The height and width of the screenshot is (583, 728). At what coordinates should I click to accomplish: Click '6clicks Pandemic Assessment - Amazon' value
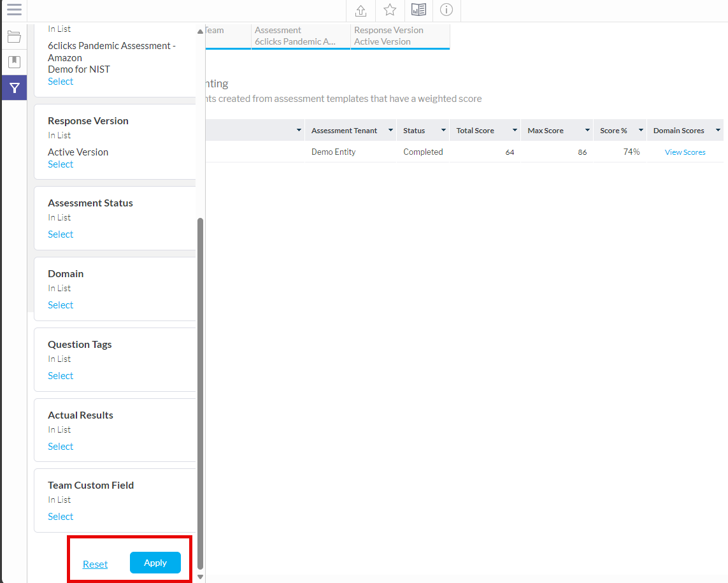tap(111, 52)
